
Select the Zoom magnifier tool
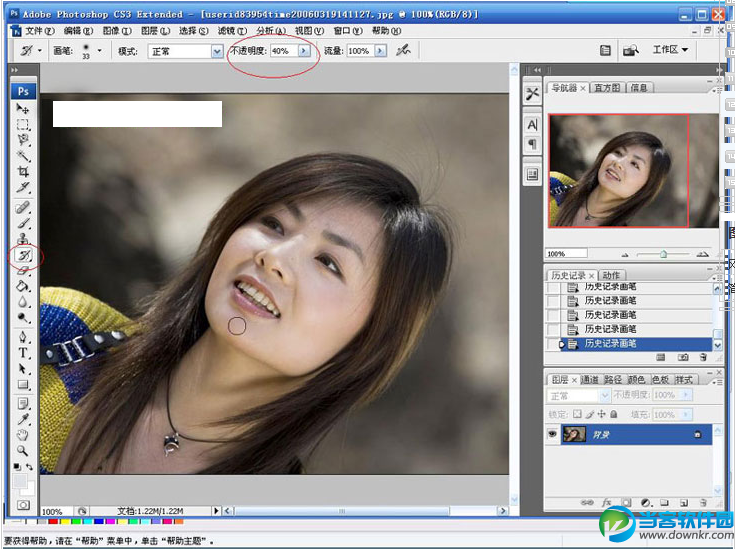22,451
